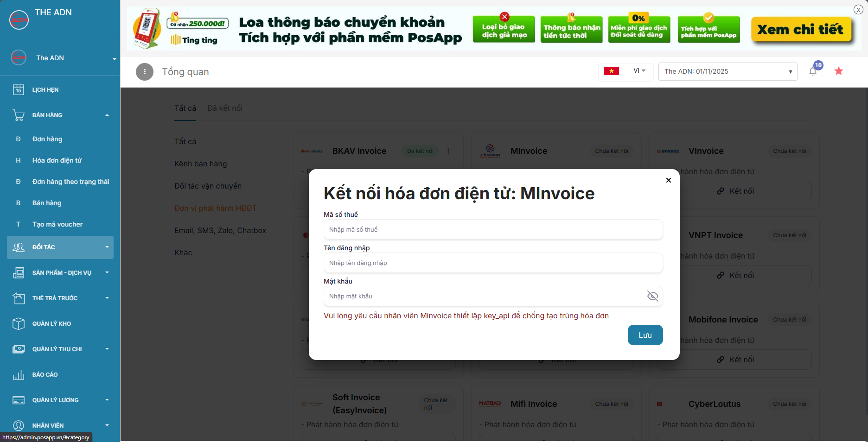868x442 pixels.
Task: Click the Soft Invoice logo icon
Action: pyautogui.click(x=312, y=404)
